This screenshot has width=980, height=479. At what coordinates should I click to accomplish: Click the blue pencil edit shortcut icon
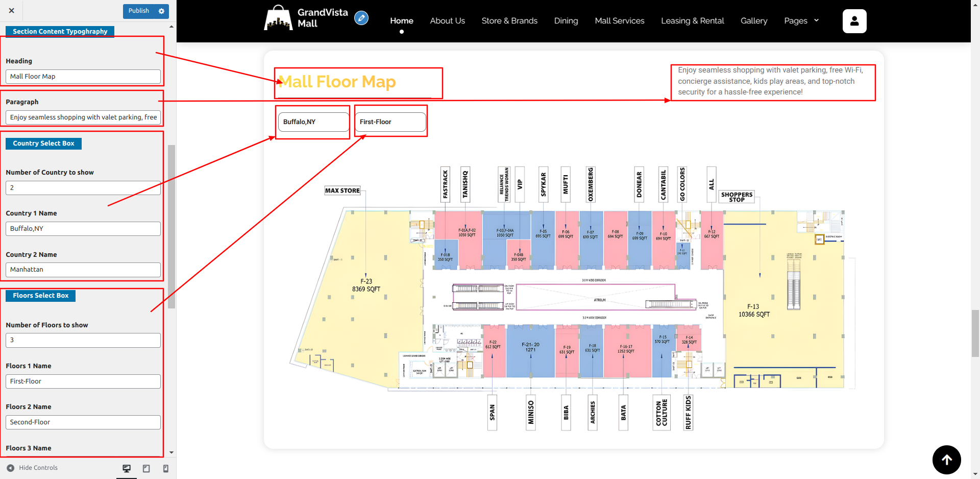click(x=361, y=18)
